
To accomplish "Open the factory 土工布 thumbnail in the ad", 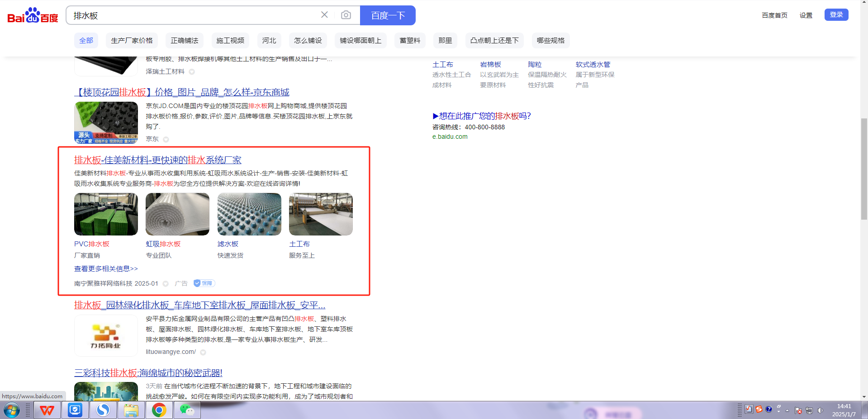I will (321, 214).
